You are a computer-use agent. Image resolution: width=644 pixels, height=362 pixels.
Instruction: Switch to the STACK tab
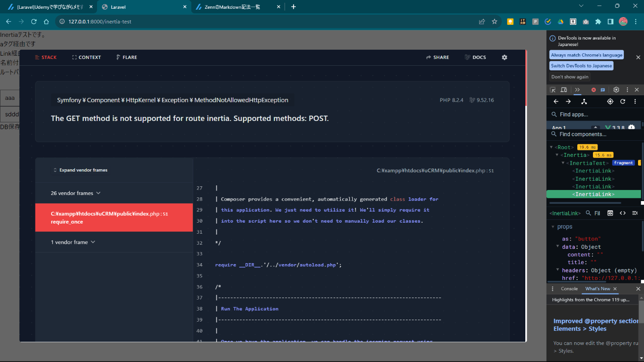pos(46,57)
